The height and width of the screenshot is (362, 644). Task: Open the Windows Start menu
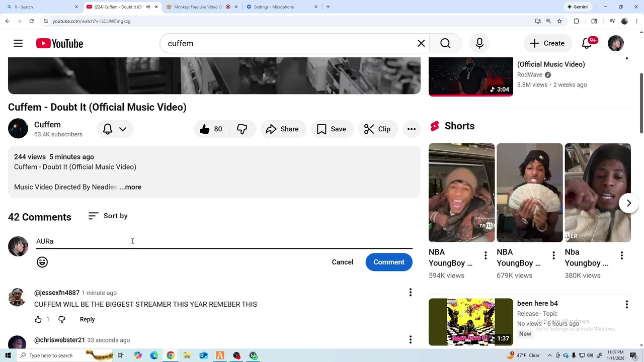8,355
